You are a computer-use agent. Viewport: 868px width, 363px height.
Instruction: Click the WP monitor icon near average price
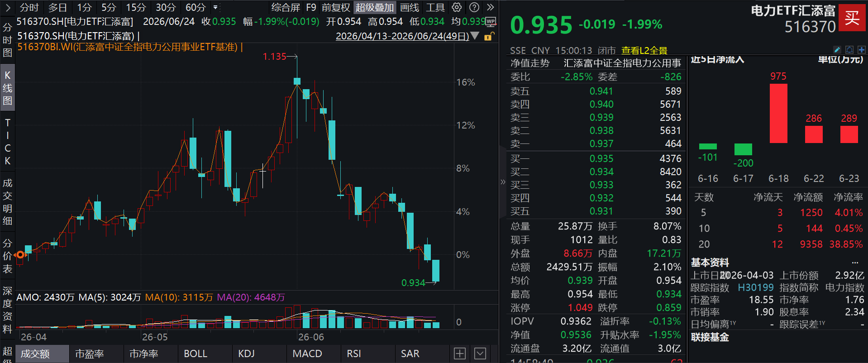(491, 22)
